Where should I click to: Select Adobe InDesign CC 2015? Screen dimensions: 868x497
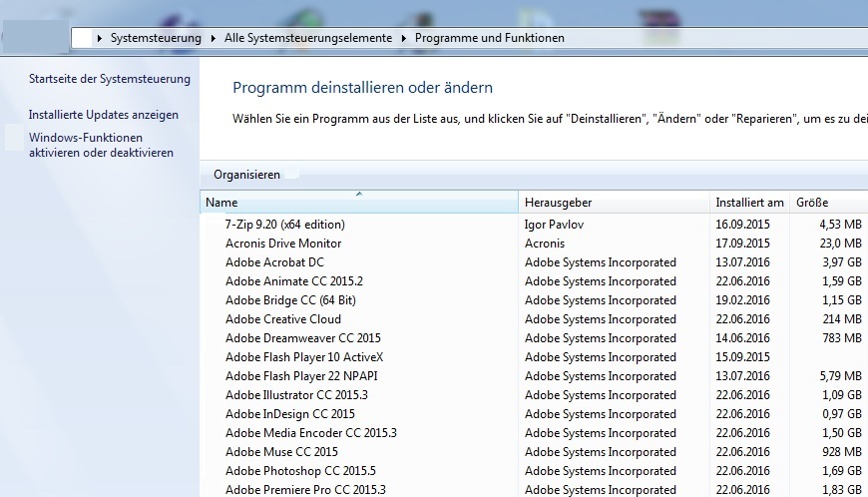(289, 414)
